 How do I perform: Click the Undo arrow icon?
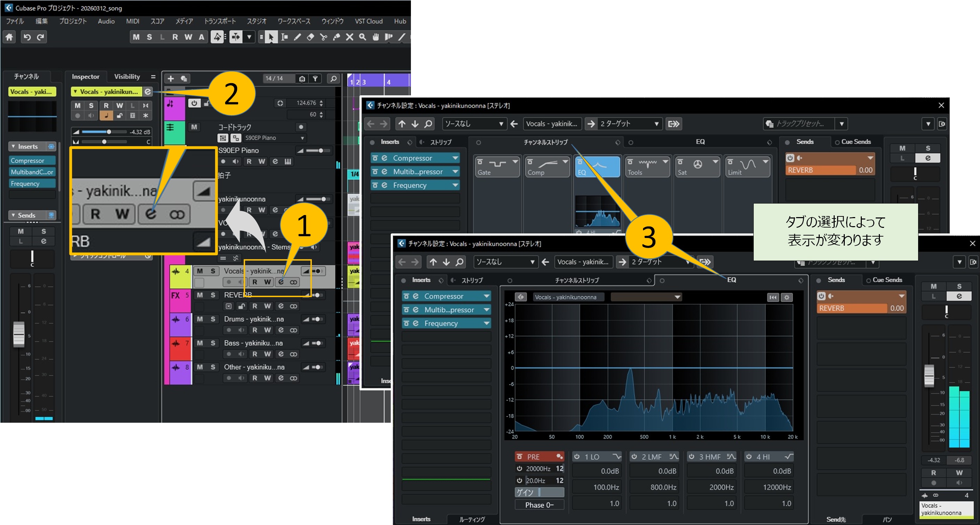click(x=27, y=37)
